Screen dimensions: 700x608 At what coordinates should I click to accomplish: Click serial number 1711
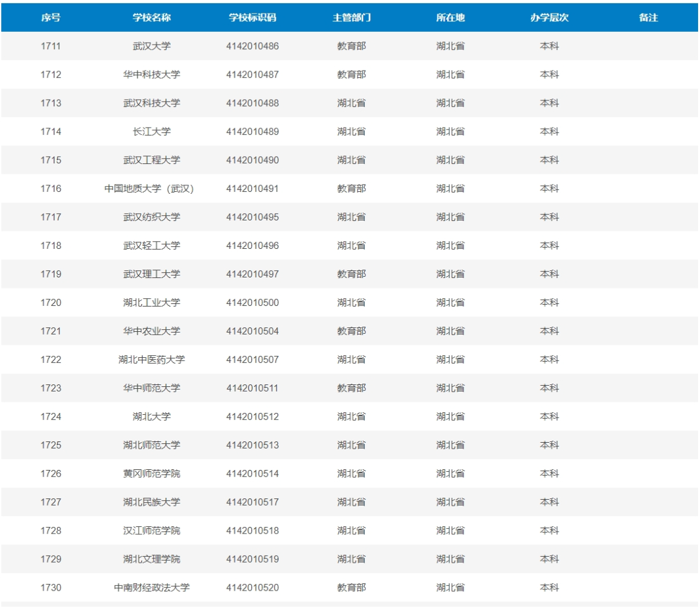(x=51, y=46)
